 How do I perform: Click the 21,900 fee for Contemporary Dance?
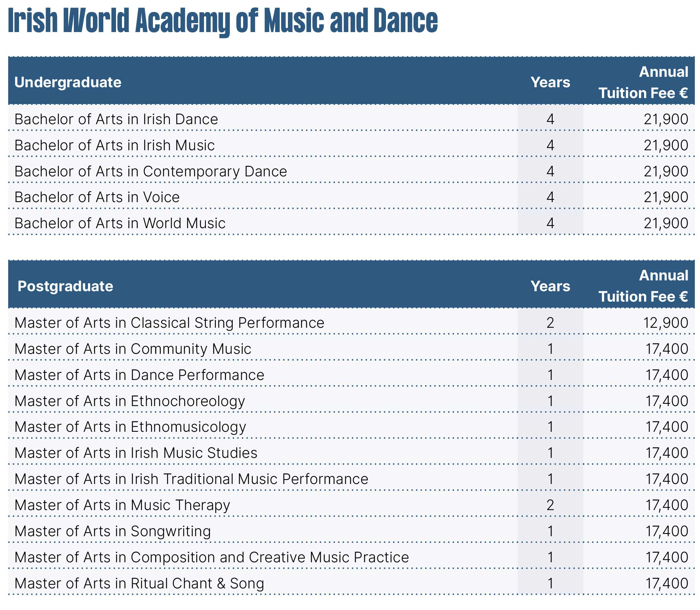coord(666,172)
